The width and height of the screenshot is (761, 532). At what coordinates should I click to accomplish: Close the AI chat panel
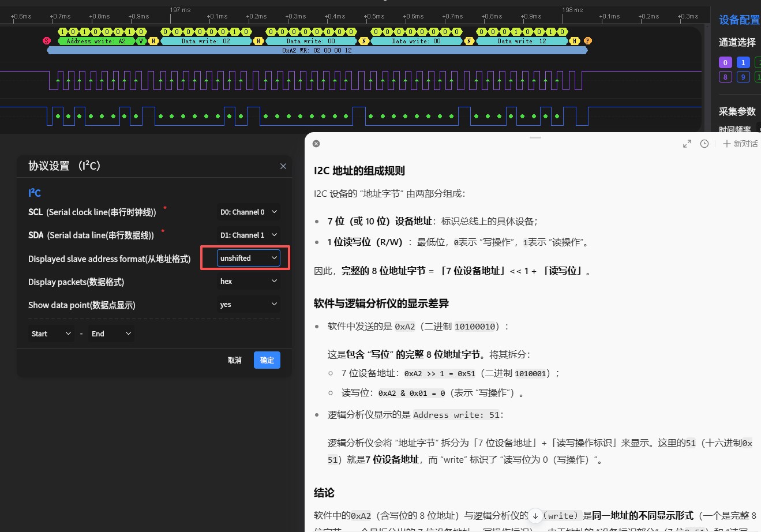pyautogui.click(x=316, y=144)
